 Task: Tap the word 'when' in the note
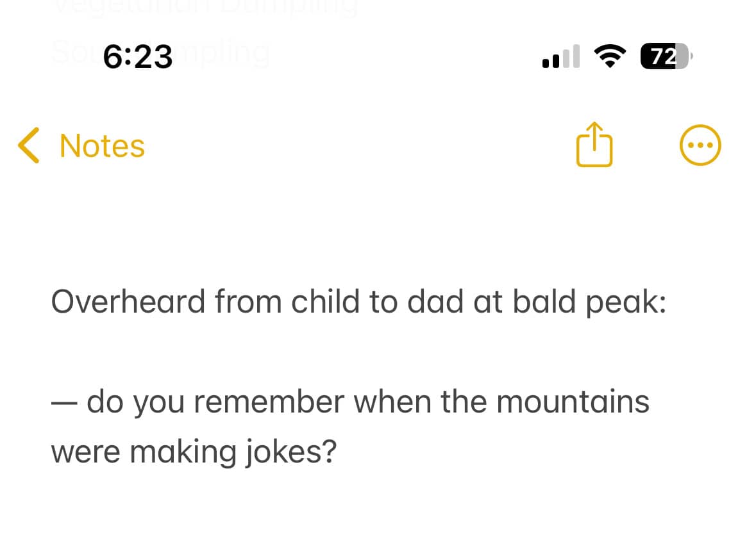pos(392,402)
